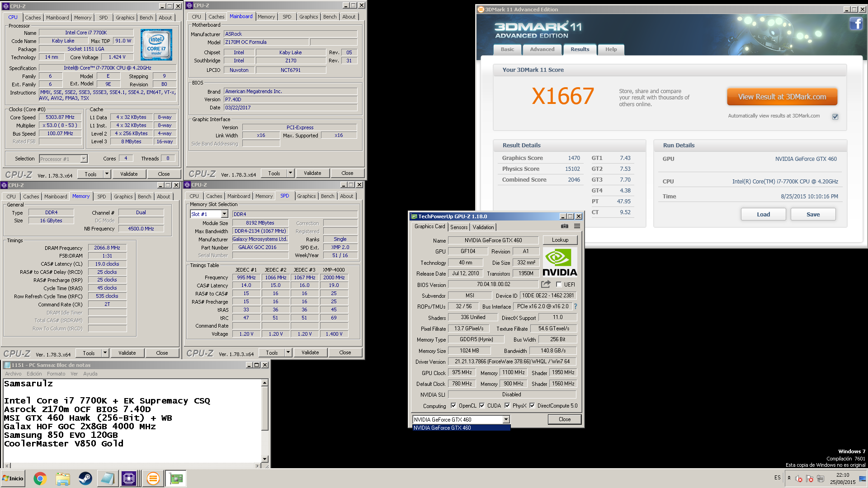Click Validate button in CPU window

(129, 174)
